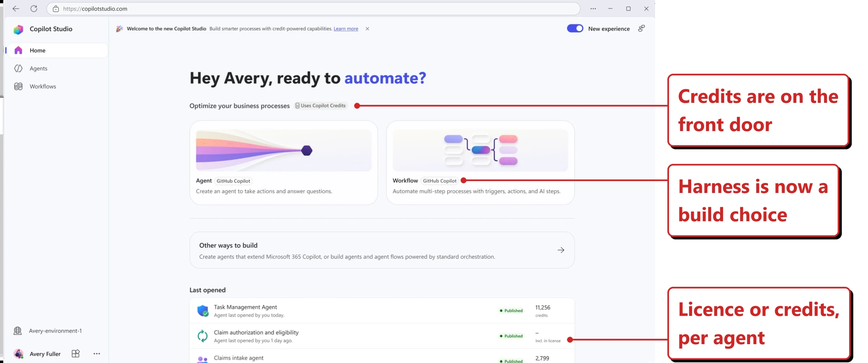Go to Home in the sidebar

pos(58,50)
